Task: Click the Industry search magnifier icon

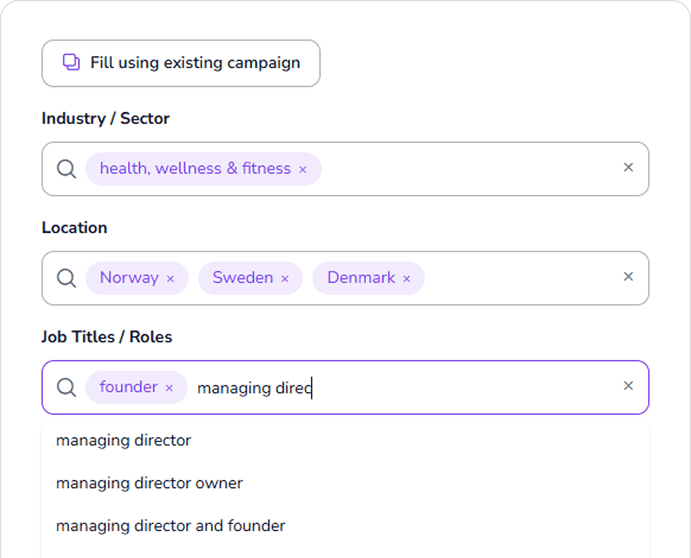Action: coord(66,168)
